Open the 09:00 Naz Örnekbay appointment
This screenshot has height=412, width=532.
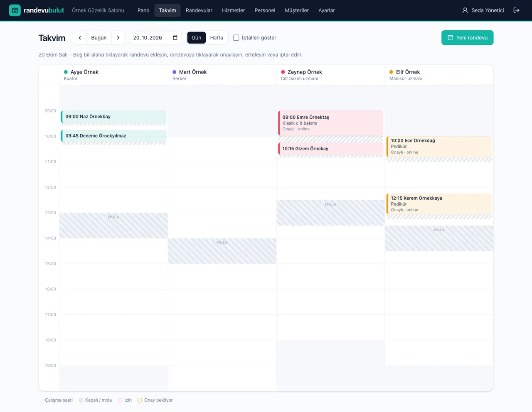(x=114, y=118)
